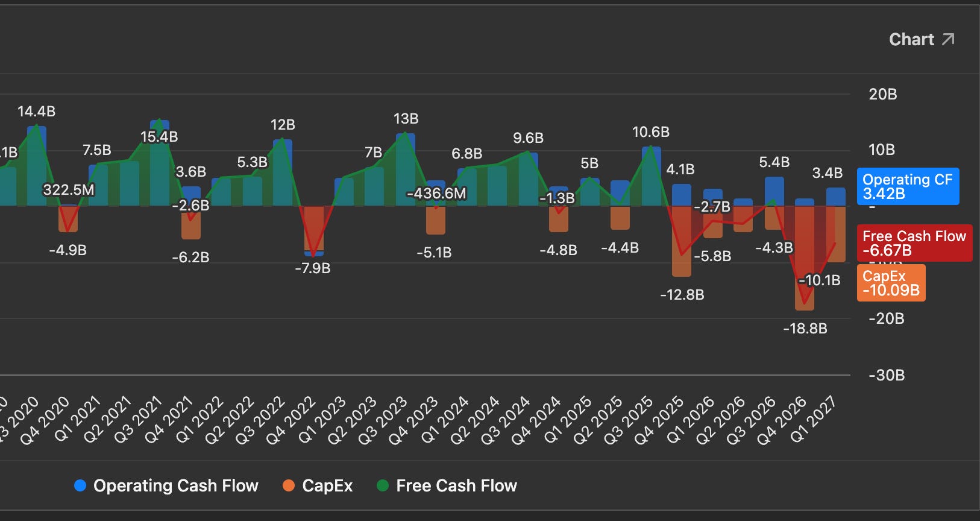The width and height of the screenshot is (980, 521).
Task: Click the 15.4B bar in Q3 2021
Action: point(160,163)
